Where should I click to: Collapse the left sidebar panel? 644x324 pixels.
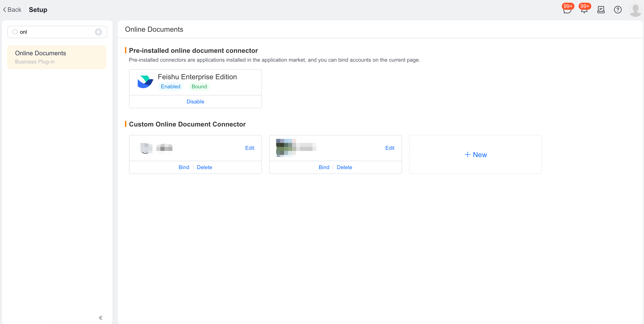coord(100,318)
